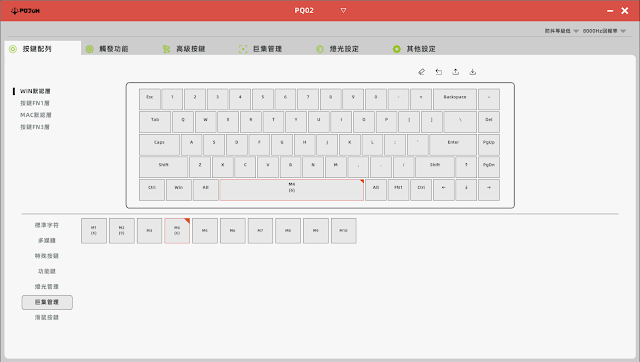Select the right arrow key
The height and width of the screenshot is (362, 640).
coord(489,190)
